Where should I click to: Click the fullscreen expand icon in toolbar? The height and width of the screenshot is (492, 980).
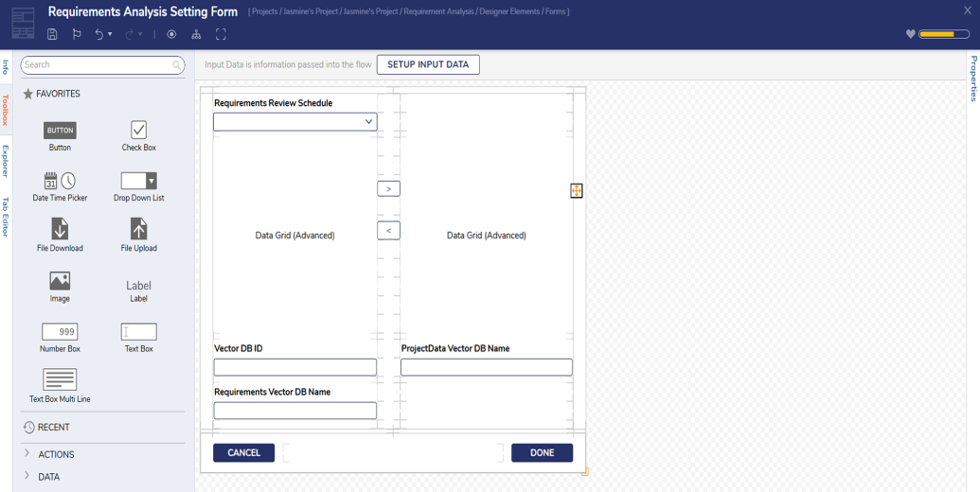pyautogui.click(x=221, y=34)
